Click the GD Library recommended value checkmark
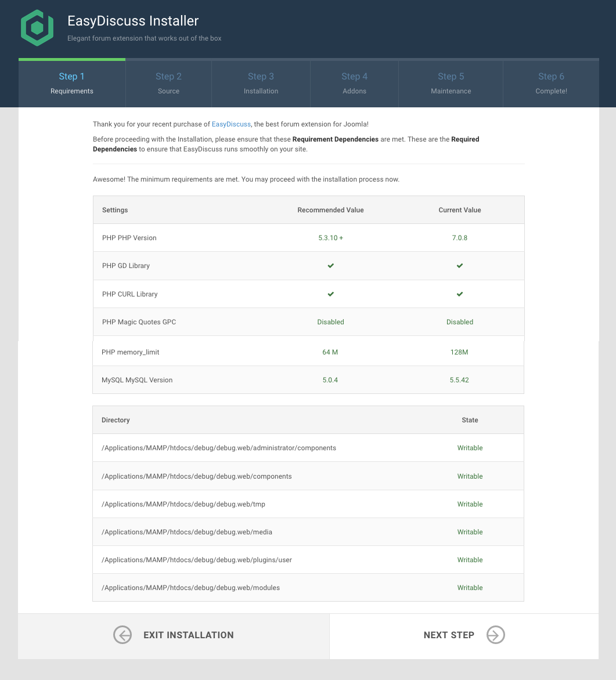Screen dimensions: 616x680 [x=331, y=265]
